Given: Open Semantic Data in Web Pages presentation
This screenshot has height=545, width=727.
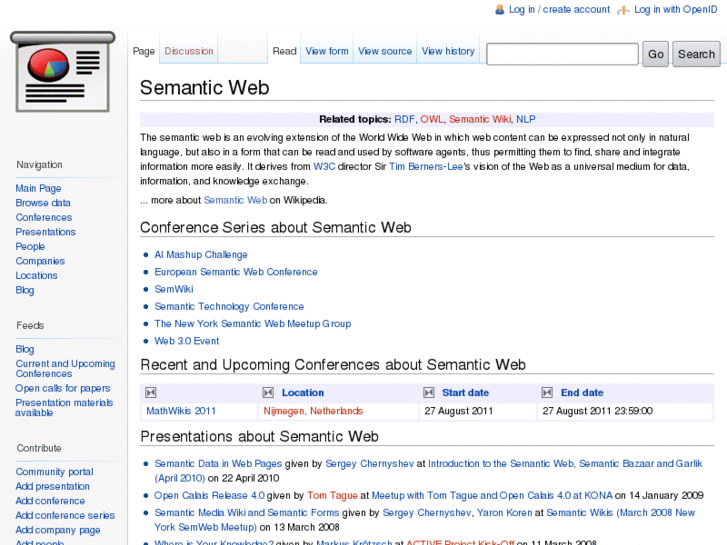Looking at the screenshot, I should (x=218, y=463).
